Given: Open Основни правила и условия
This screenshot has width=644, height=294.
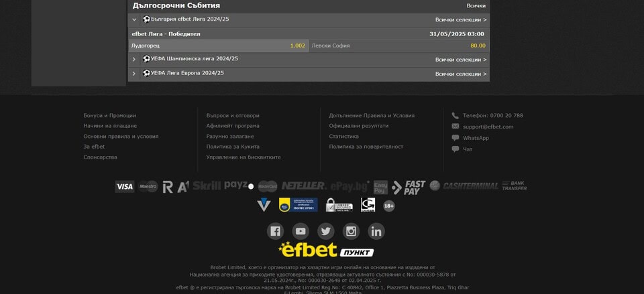Looking at the screenshot, I should coord(121,136).
